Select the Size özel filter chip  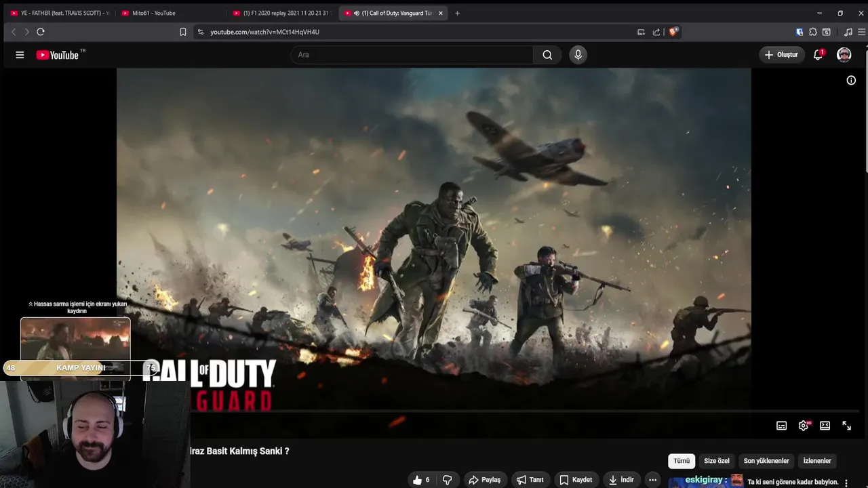[x=717, y=461]
